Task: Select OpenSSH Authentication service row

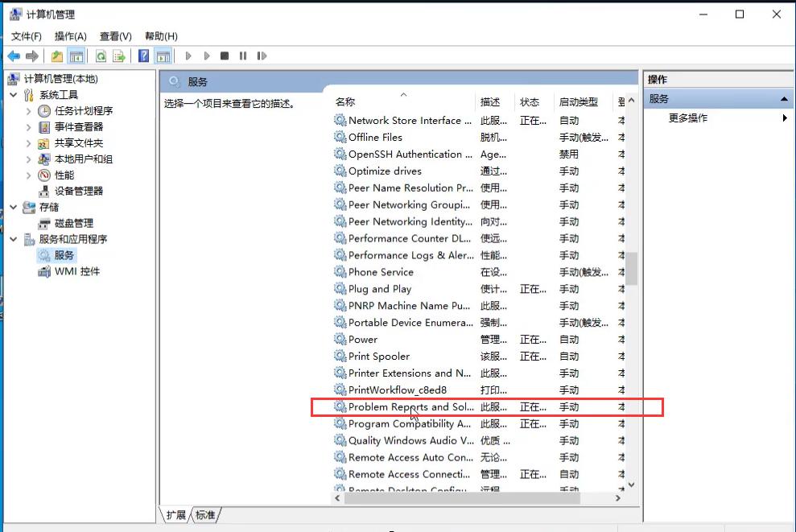Action: (x=479, y=154)
